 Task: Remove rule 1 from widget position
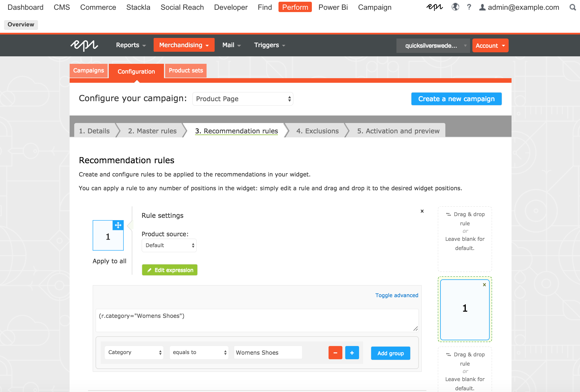tap(484, 285)
